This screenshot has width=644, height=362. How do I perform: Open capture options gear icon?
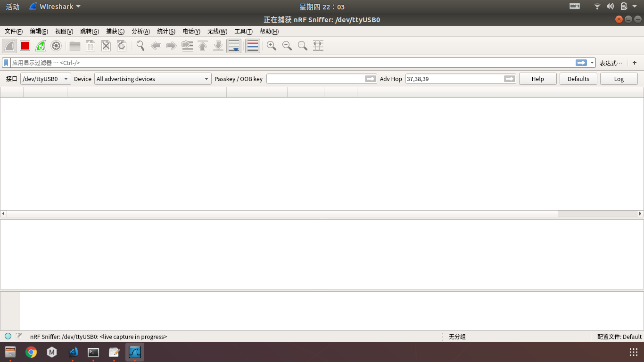pyautogui.click(x=56, y=46)
